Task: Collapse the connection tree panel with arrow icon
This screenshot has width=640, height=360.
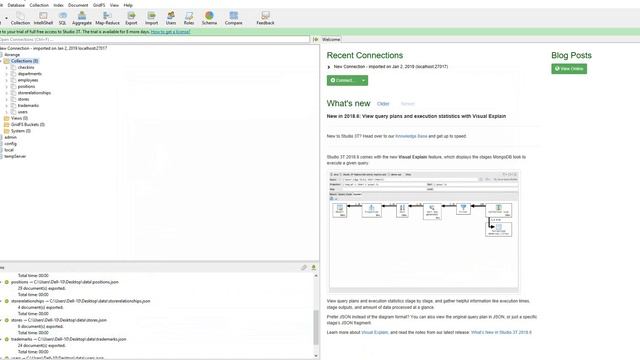Action: [x=316, y=39]
